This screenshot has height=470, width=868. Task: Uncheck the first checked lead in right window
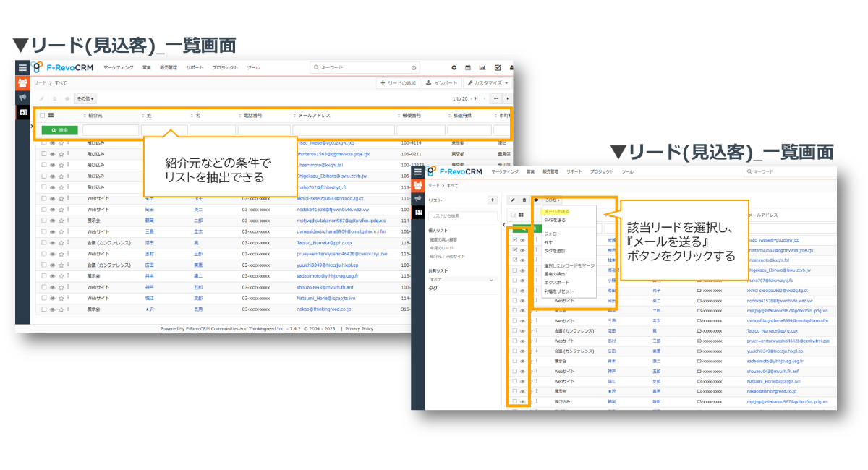point(514,240)
